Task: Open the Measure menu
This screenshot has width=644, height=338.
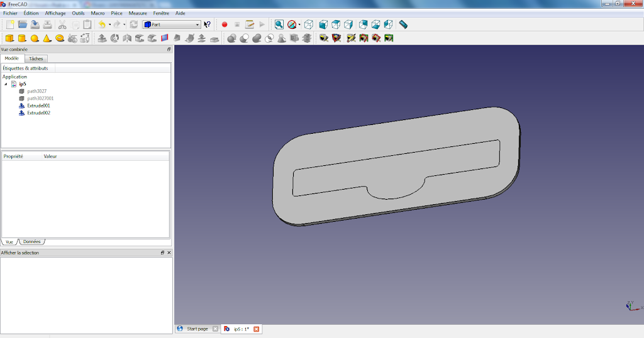Action: pyautogui.click(x=138, y=13)
